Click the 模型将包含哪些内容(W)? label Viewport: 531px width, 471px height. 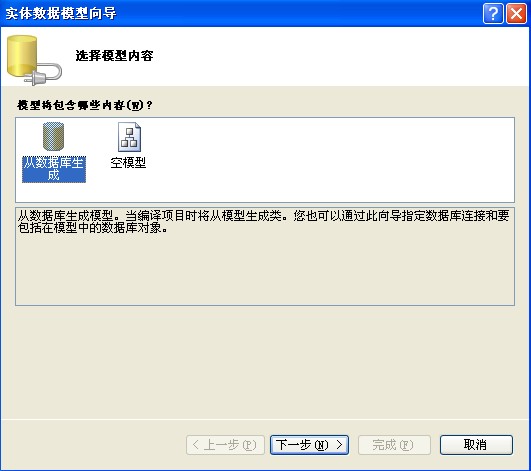pyautogui.click(x=85, y=105)
